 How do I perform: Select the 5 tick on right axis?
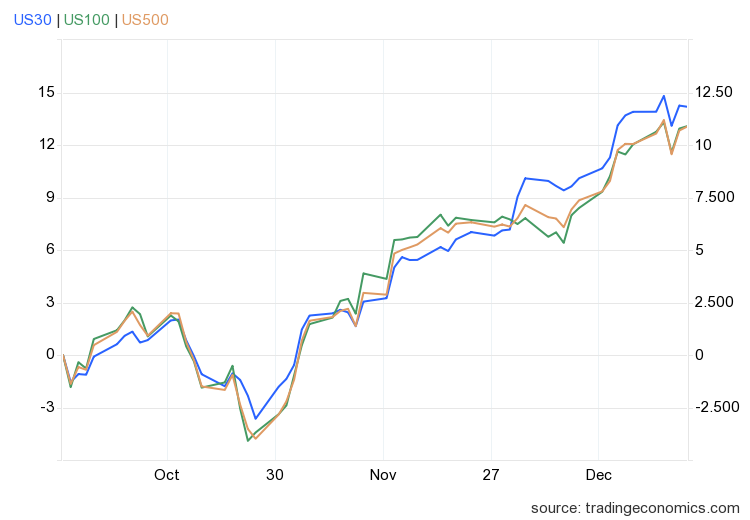pyautogui.click(x=701, y=250)
